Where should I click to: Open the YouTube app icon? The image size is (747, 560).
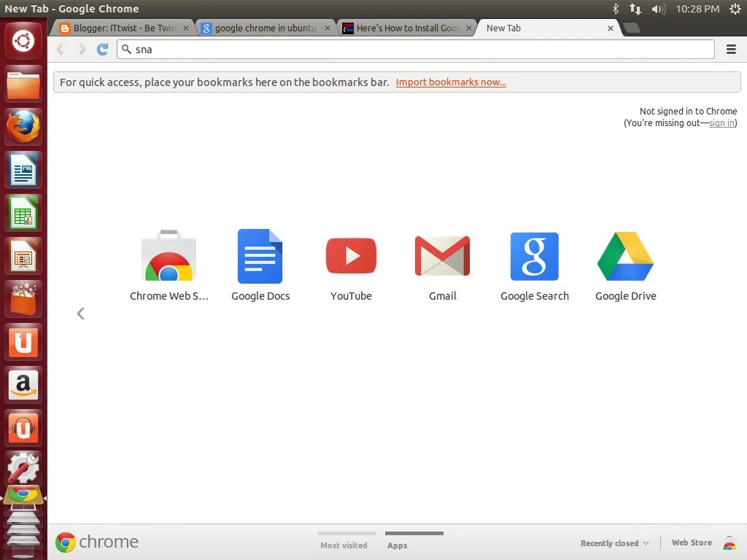pyautogui.click(x=351, y=256)
